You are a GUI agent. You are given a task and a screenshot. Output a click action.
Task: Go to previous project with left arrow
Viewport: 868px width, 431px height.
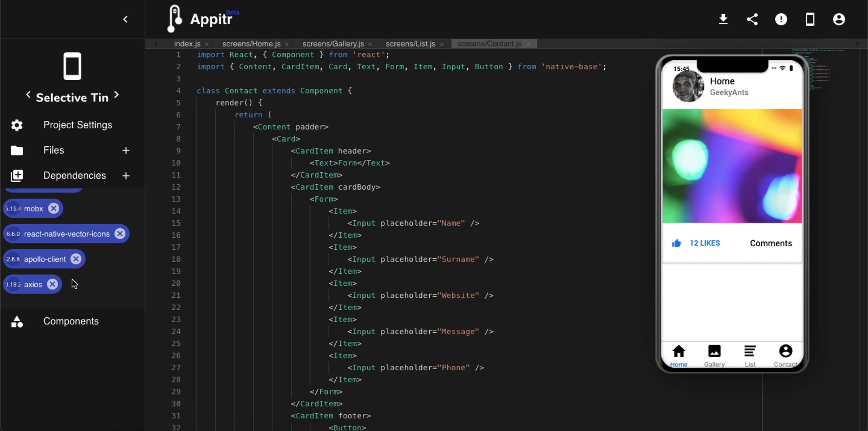[28, 95]
